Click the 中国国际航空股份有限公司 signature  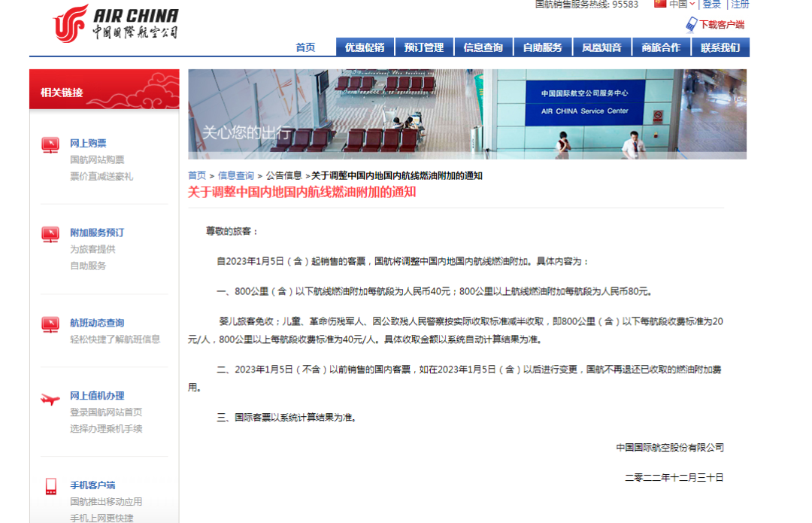(x=670, y=447)
